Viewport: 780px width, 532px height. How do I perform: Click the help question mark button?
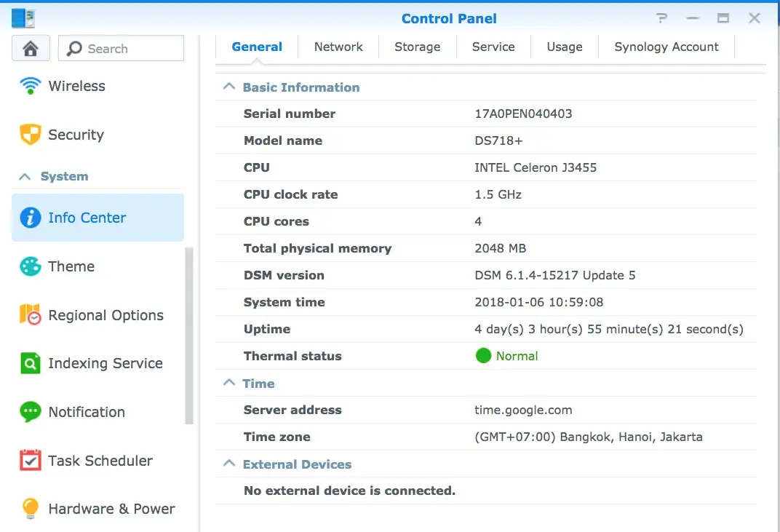click(661, 19)
